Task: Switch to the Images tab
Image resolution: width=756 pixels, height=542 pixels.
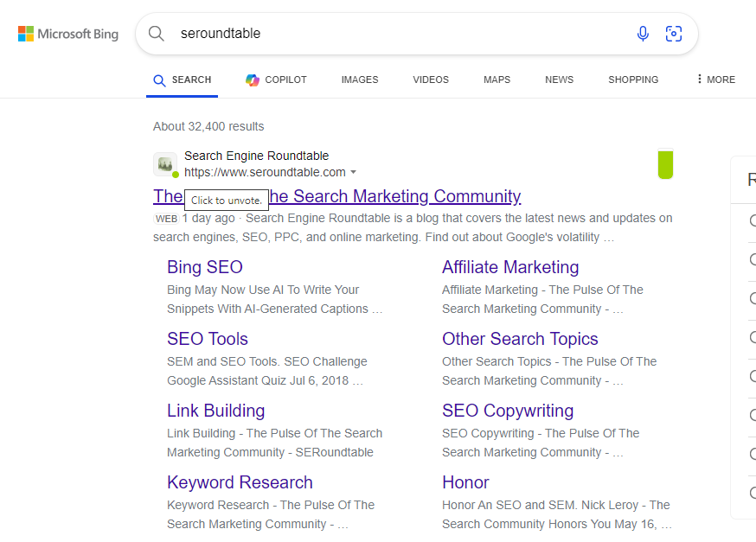Action: coord(360,80)
